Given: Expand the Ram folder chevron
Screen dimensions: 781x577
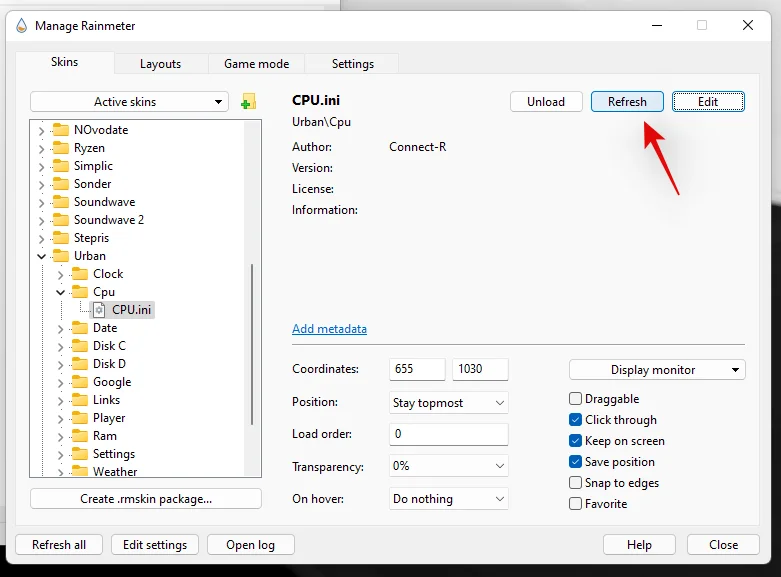Looking at the screenshot, I should point(60,436).
